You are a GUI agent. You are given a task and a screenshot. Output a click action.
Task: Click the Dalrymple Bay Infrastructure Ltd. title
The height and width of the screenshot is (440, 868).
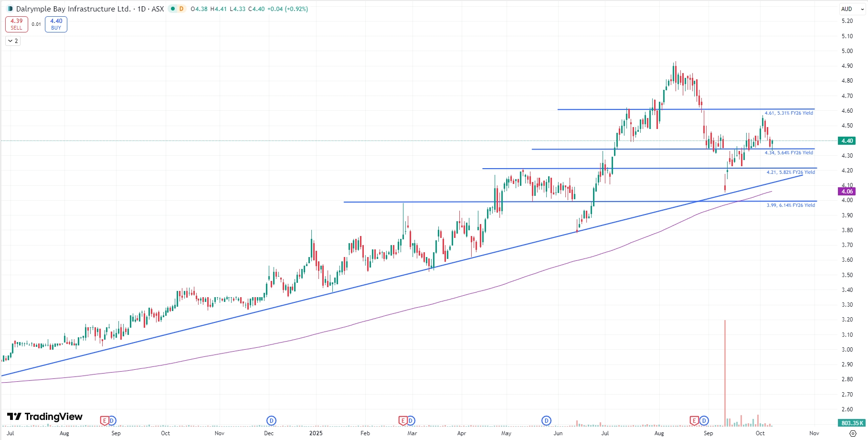tap(73, 9)
